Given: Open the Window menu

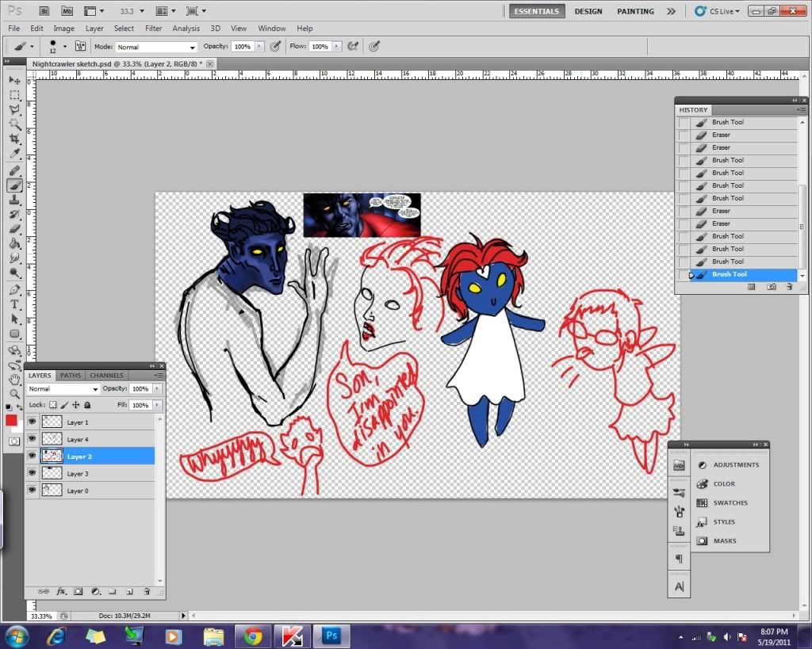Looking at the screenshot, I should (271, 29).
